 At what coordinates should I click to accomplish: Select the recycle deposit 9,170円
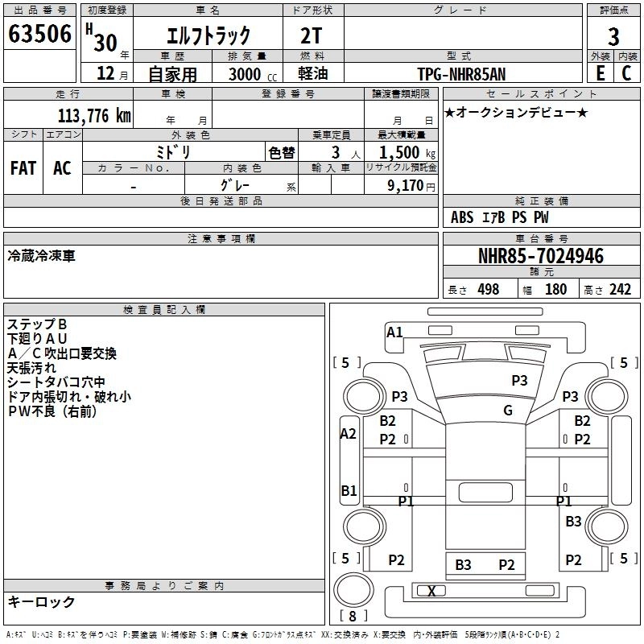pos(411,186)
